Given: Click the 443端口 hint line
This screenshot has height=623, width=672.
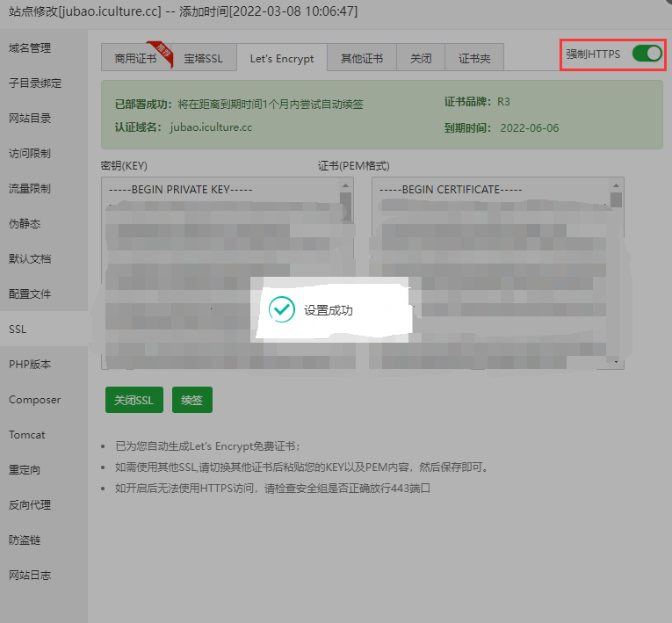Looking at the screenshot, I should [x=272, y=488].
